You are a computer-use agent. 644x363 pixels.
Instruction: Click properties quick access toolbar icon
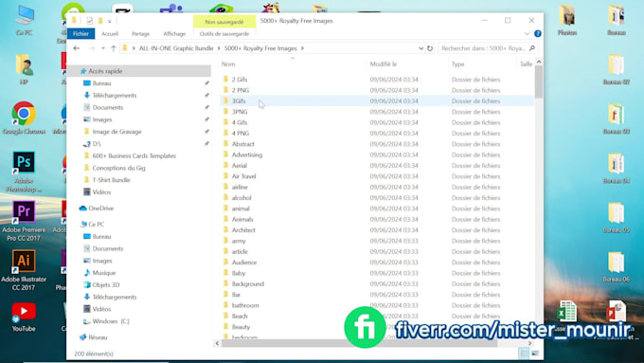coord(90,21)
